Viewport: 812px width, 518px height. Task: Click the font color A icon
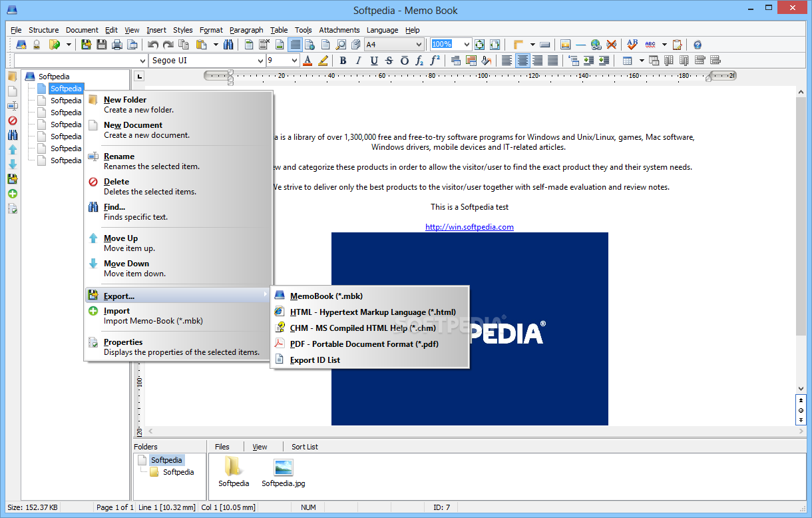307,61
